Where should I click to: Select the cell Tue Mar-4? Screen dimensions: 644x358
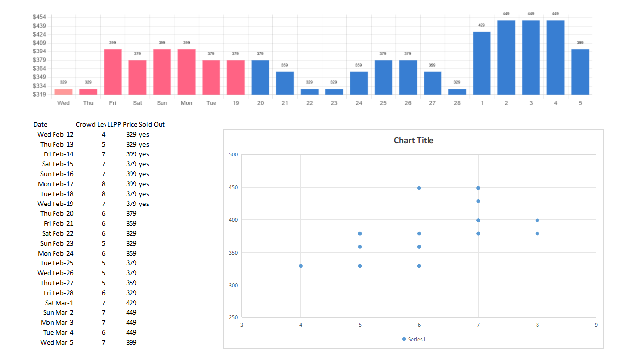pyautogui.click(x=58, y=332)
